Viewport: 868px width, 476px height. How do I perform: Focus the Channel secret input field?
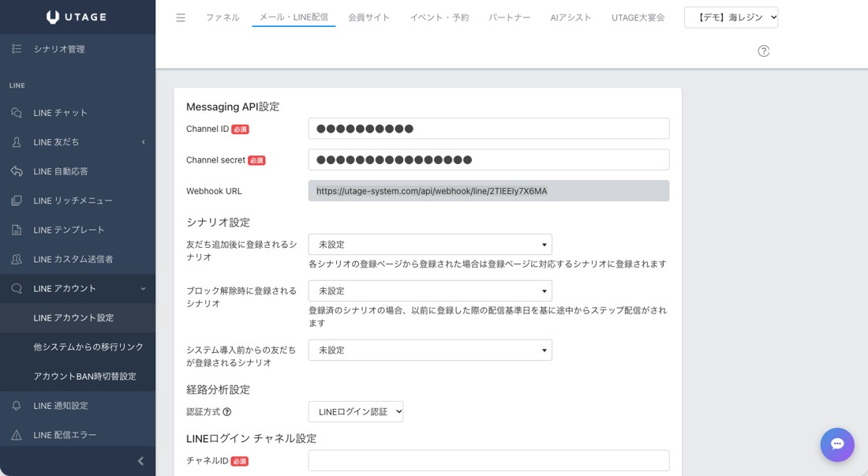(x=488, y=159)
